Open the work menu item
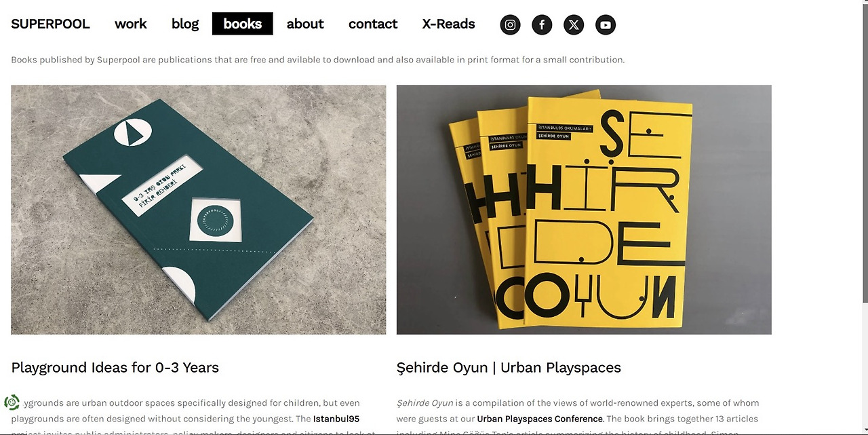Image resolution: width=868 pixels, height=435 pixels. pos(131,24)
